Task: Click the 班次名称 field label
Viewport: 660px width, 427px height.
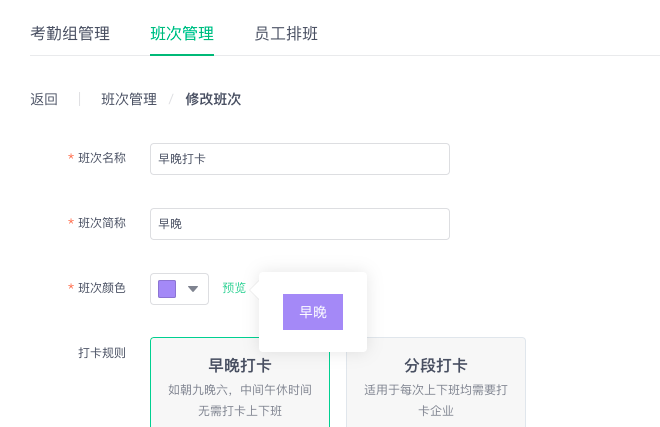Action: click(102, 158)
